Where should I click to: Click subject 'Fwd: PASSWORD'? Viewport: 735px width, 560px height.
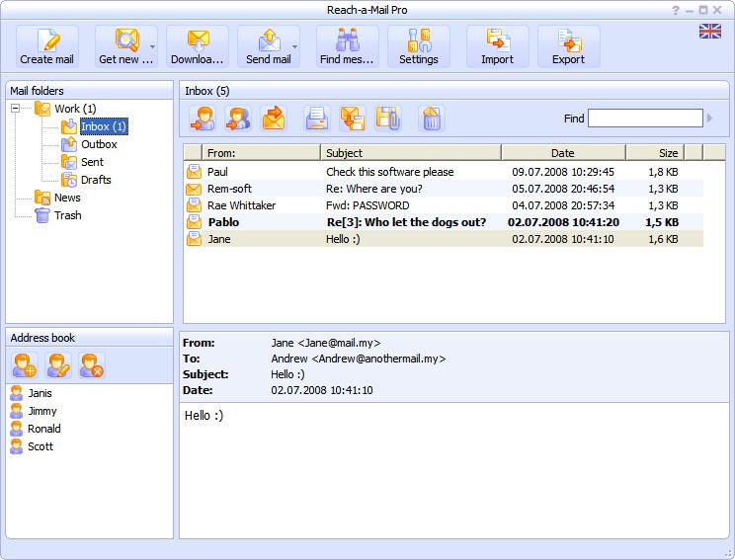click(x=367, y=205)
